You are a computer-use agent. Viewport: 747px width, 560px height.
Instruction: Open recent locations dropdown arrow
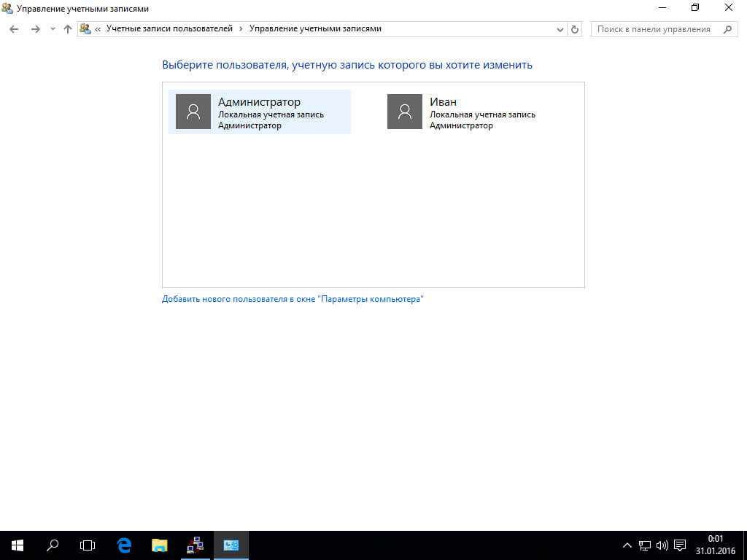[53, 29]
